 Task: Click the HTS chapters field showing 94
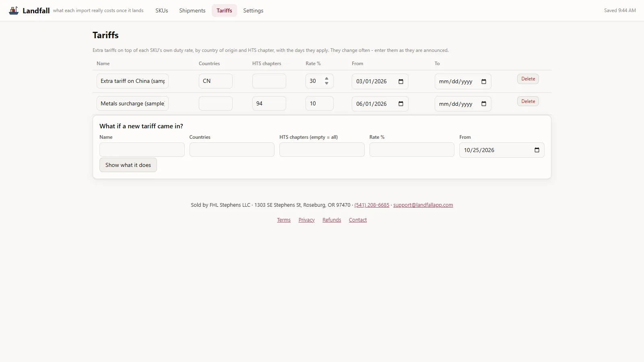click(269, 103)
